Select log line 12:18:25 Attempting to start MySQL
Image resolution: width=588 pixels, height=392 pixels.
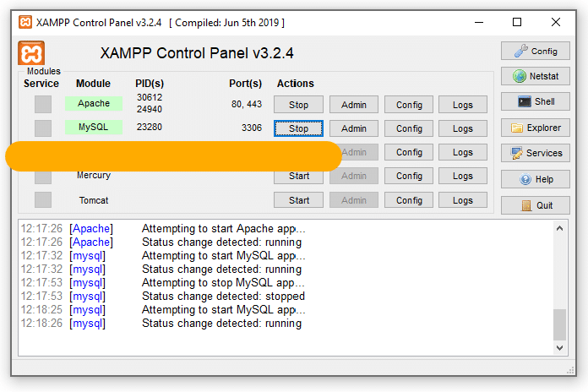tap(163, 309)
